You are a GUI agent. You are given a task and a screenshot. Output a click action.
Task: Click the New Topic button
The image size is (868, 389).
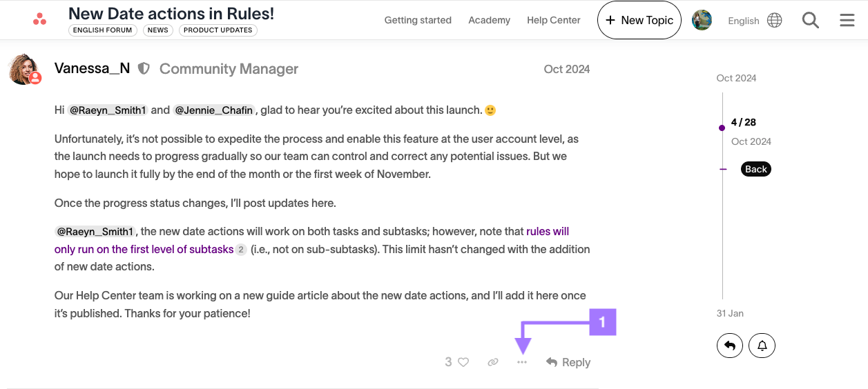[x=639, y=20]
